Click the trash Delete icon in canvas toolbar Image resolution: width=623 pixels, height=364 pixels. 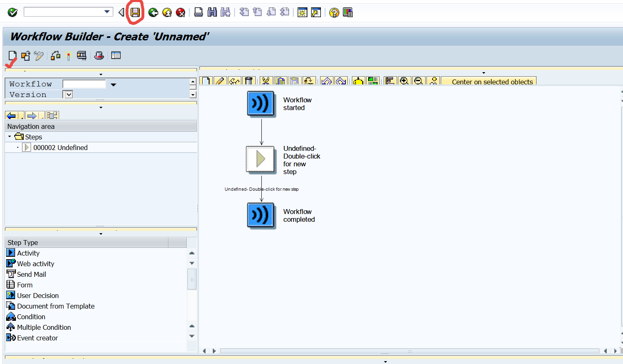pyautogui.click(x=249, y=81)
